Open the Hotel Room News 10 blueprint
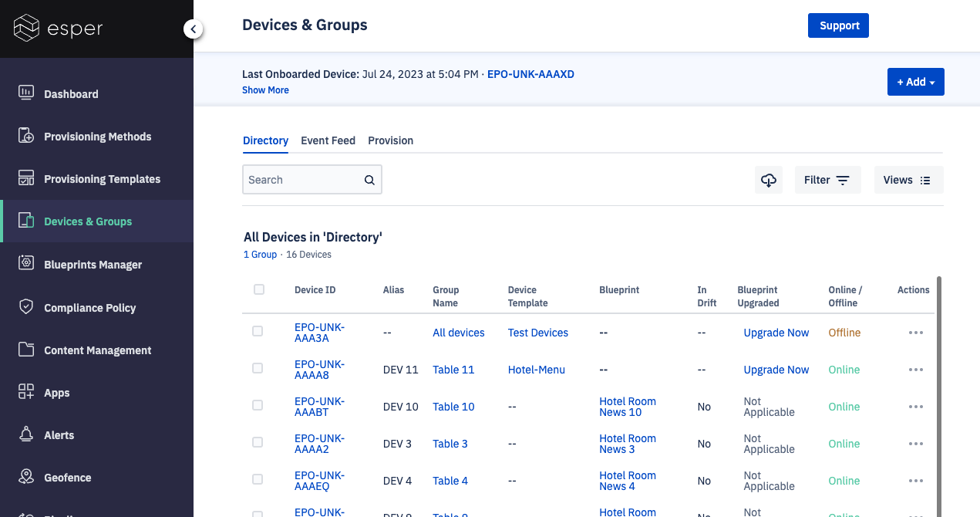980x517 pixels. 628,407
